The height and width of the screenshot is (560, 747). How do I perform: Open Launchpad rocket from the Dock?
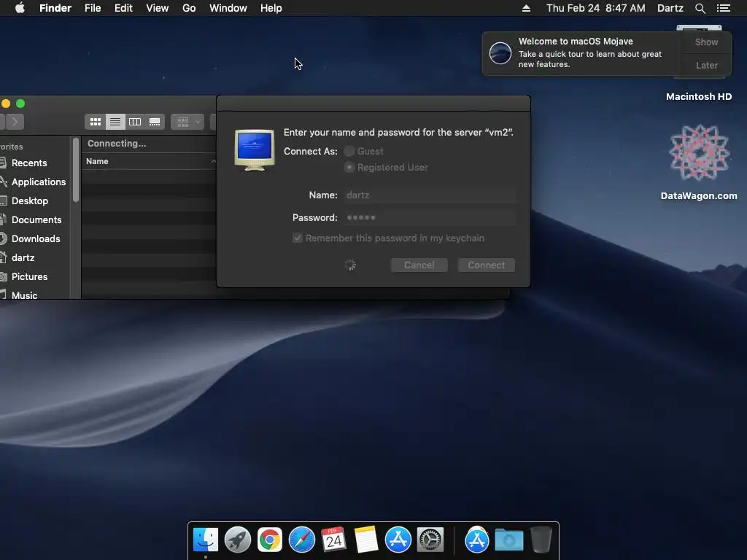click(x=237, y=540)
